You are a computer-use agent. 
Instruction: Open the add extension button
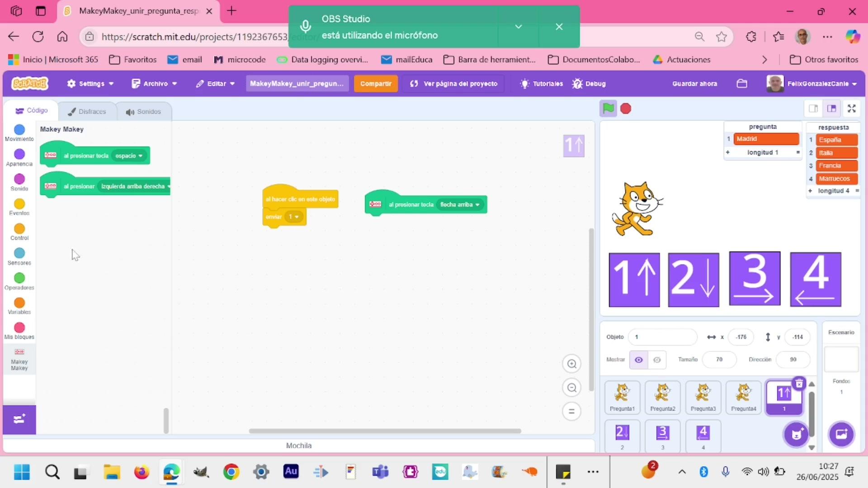(19, 419)
